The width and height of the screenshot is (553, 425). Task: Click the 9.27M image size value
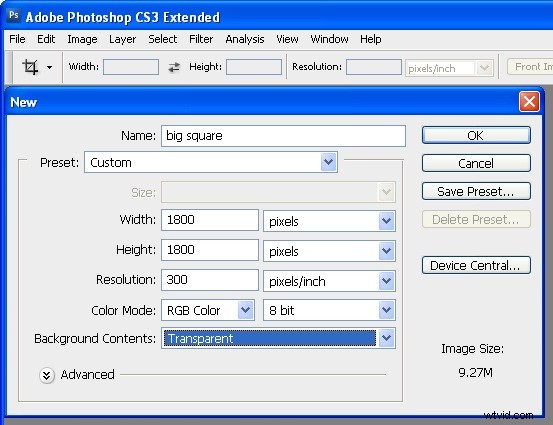[475, 372]
